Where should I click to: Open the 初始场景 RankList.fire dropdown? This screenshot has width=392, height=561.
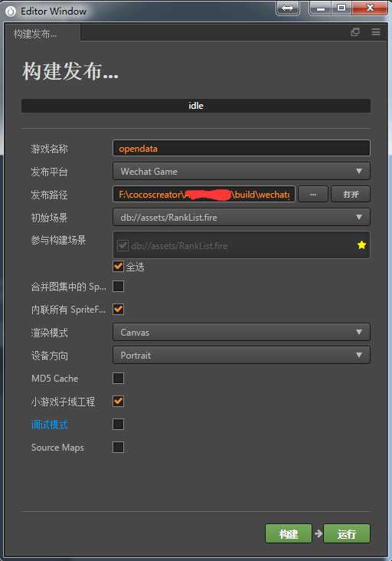pos(242,217)
